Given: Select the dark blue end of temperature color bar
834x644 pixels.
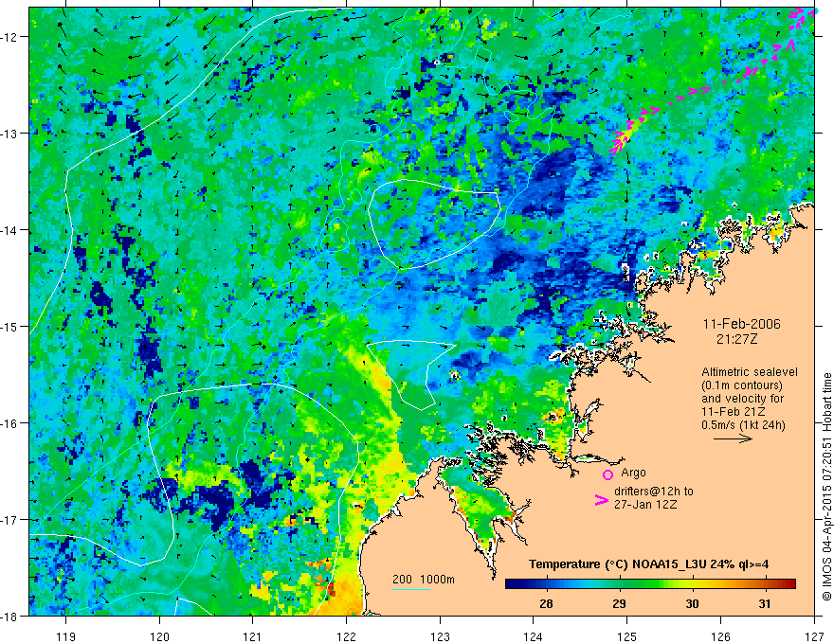Looking at the screenshot, I should click(514, 584).
